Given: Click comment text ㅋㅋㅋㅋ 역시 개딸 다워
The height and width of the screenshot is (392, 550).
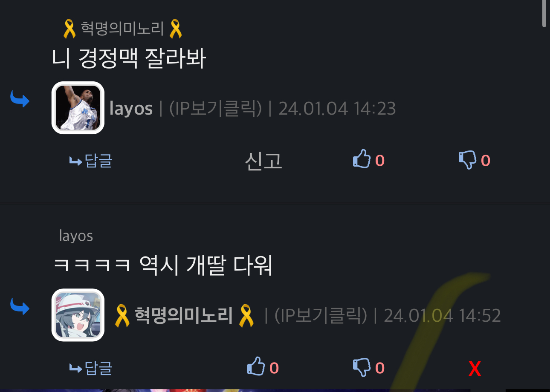Looking at the screenshot, I should 163,265.
